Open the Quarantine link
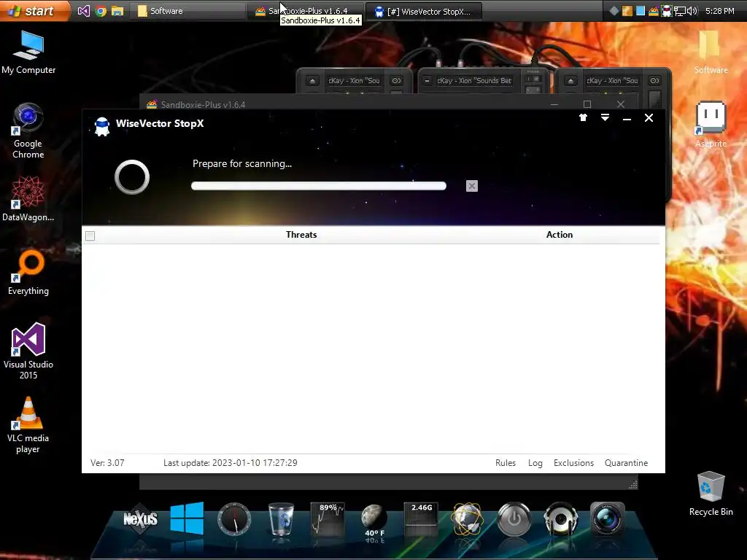747x560 pixels. pos(626,463)
